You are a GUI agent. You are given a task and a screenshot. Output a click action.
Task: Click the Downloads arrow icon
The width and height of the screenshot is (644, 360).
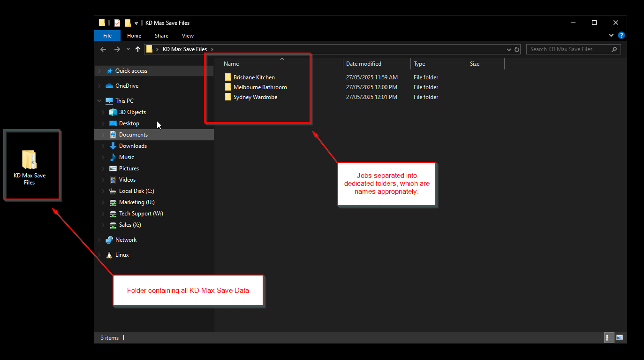(113, 146)
